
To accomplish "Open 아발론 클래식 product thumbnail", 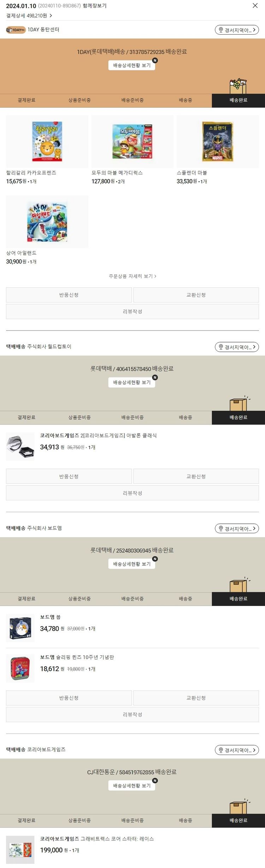I will (x=20, y=447).
